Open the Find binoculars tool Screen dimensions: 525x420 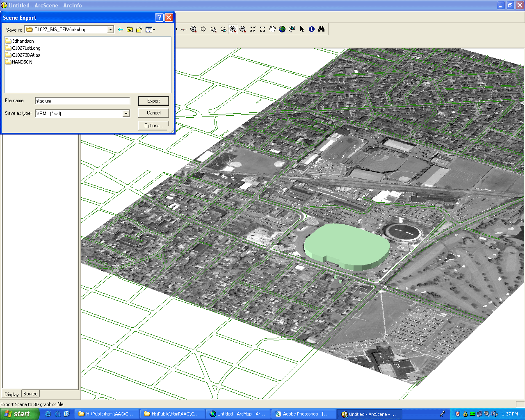tap(322, 29)
